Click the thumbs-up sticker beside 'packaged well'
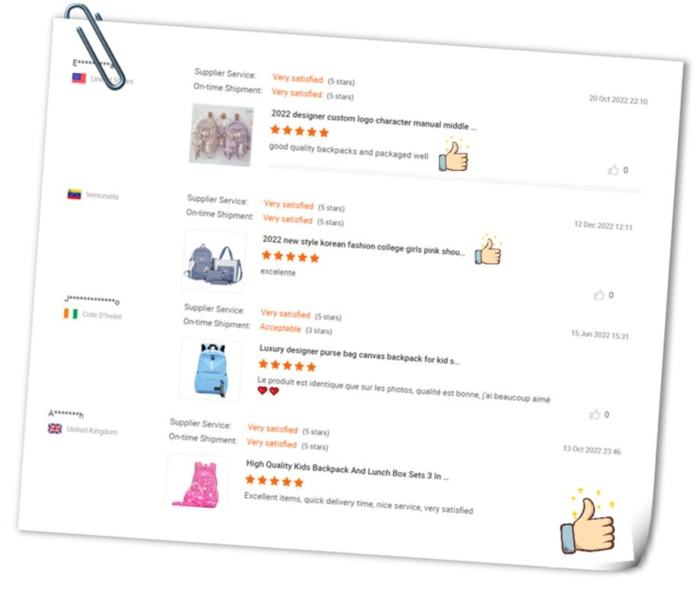700x590 pixels. [454, 155]
